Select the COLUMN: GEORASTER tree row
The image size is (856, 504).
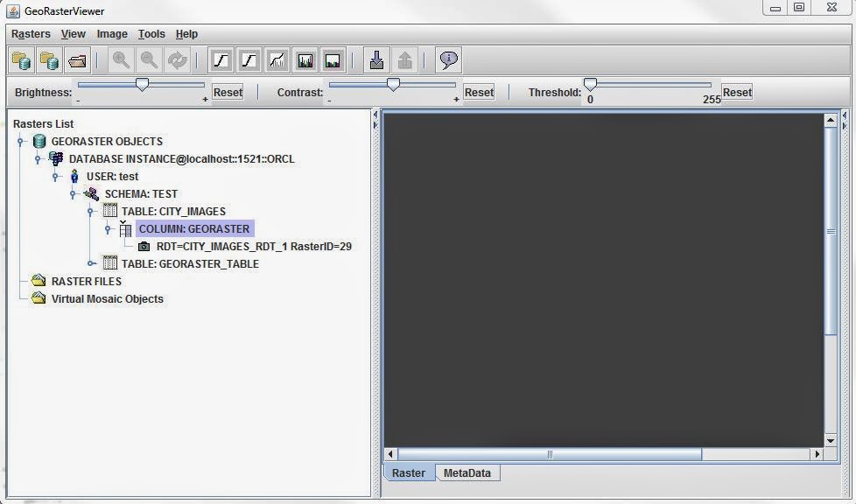[x=193, y=228]
